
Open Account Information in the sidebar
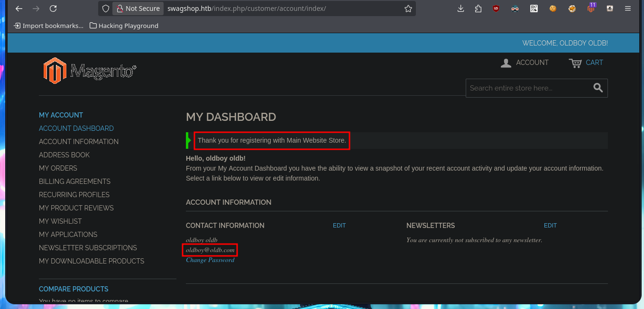point(79,142)
